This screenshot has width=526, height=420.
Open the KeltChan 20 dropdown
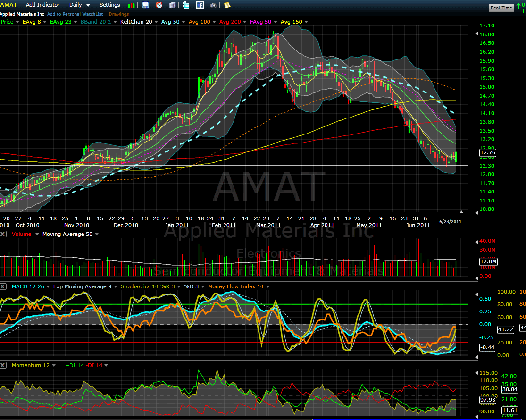156,22
